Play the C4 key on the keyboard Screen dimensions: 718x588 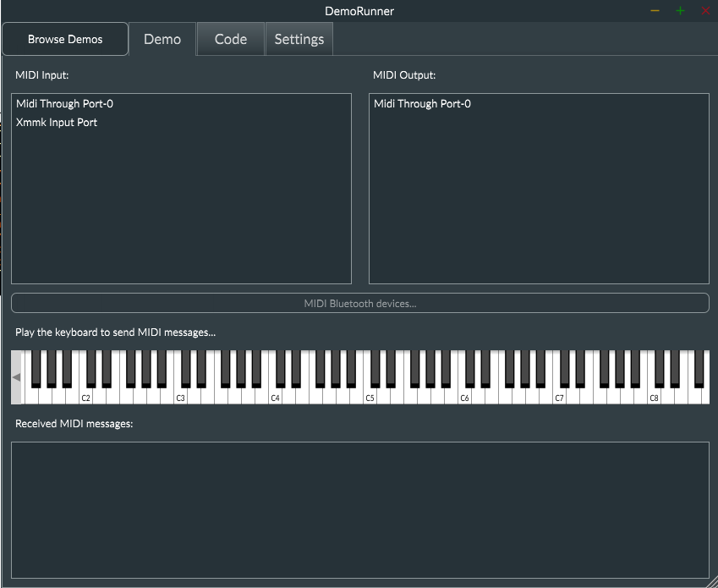click(x=275, y=397)
